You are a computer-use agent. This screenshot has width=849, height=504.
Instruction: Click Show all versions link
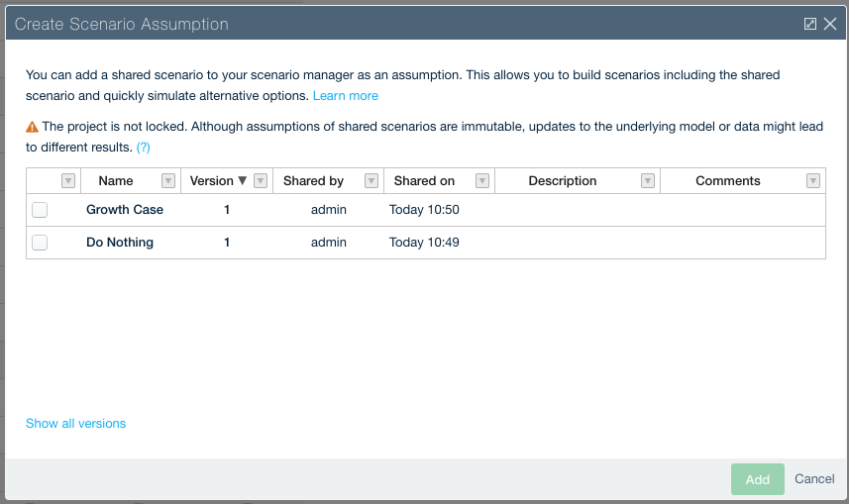click(76, 424)
